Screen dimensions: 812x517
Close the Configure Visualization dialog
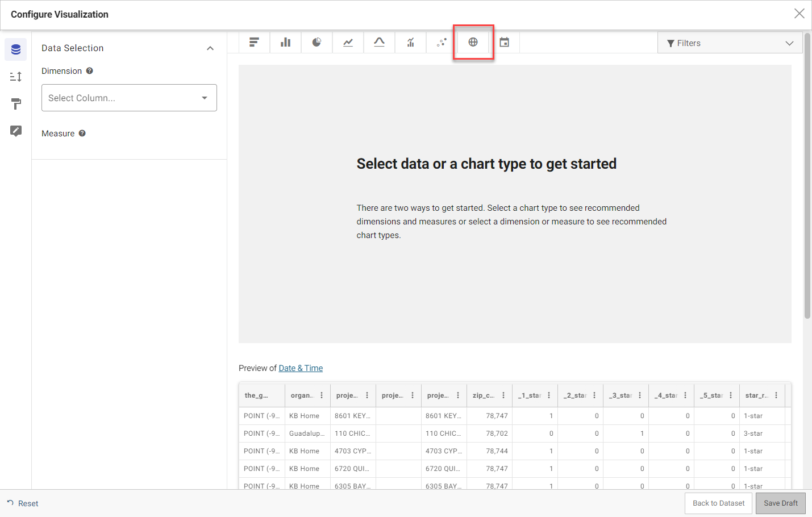pyautogui.click(x=799, y=14)
